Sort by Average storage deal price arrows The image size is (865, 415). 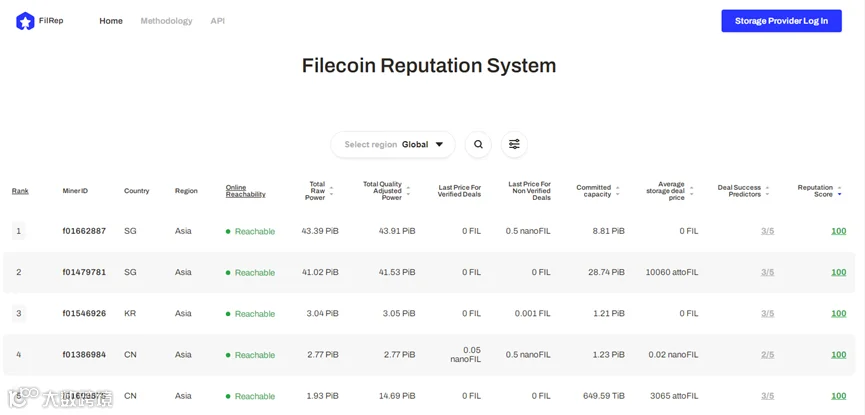pyautogui.click(x=691, y=191)
